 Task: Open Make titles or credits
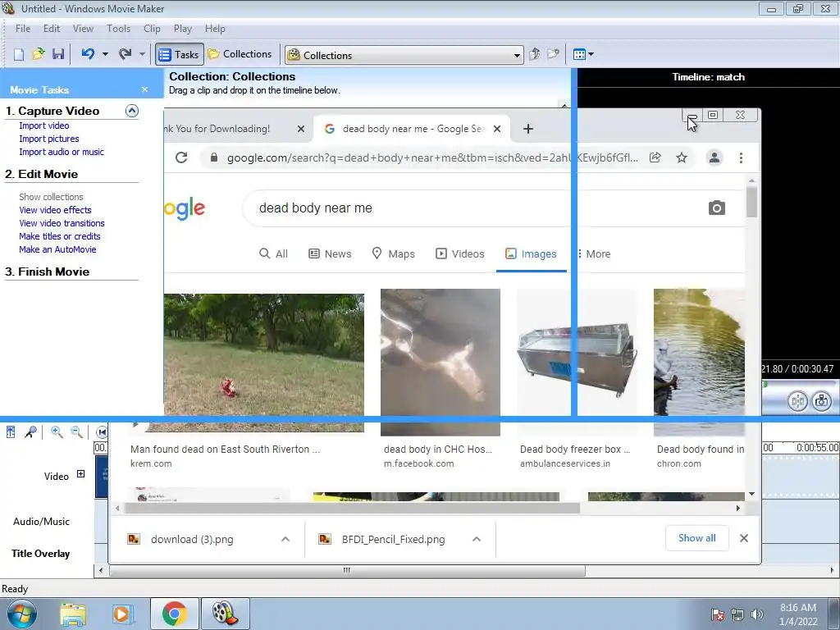coord(59,236)
